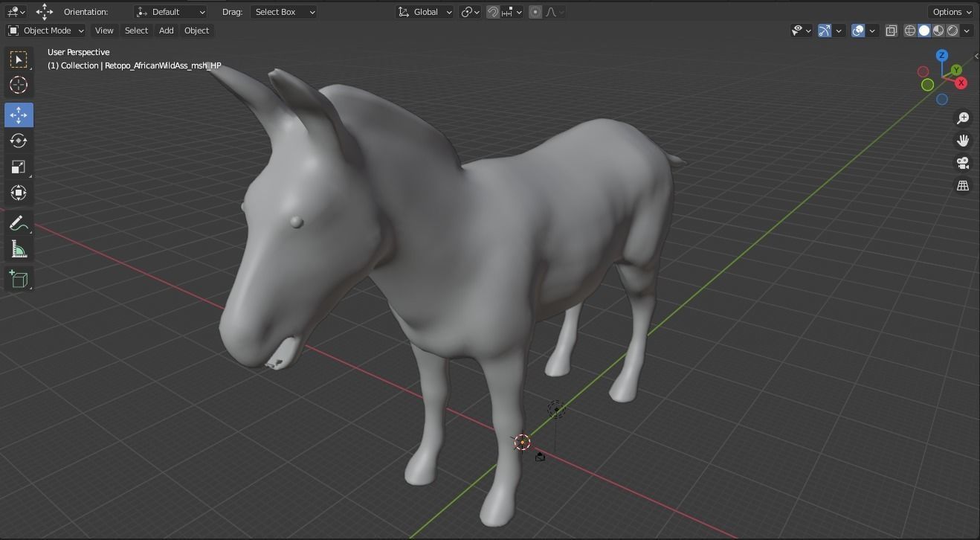The image size is (980, 540).
Task: Select the Transform tool
Action: (19, 193)
